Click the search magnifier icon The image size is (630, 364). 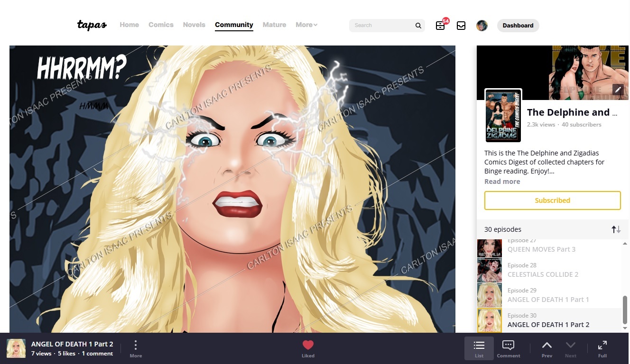418,26
